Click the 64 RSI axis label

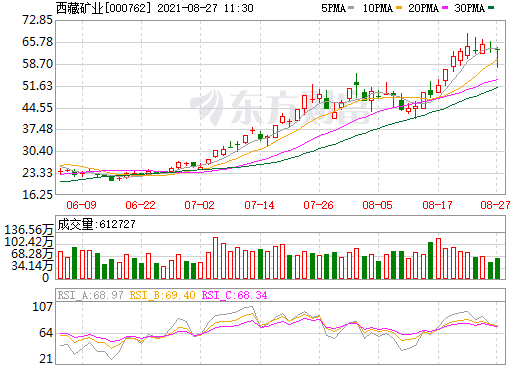tap(46, 333)
